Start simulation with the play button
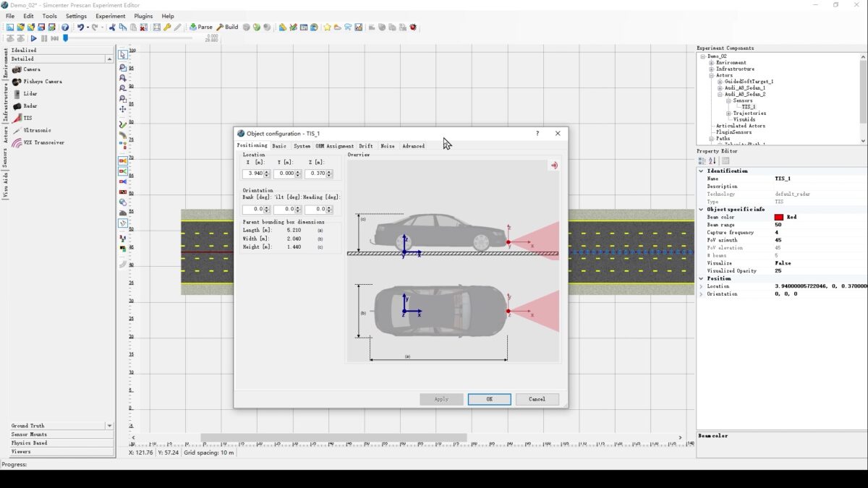This screenshot has width=868, height=488. (33, 38)
